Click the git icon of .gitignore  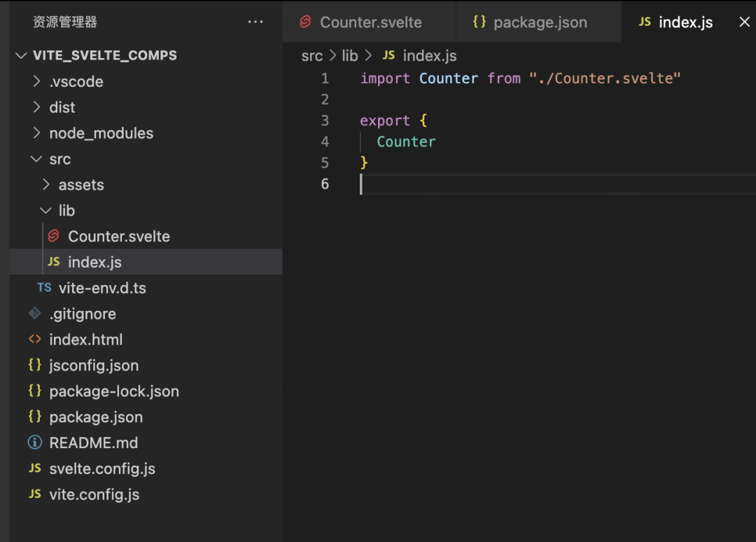pos(35,314)
